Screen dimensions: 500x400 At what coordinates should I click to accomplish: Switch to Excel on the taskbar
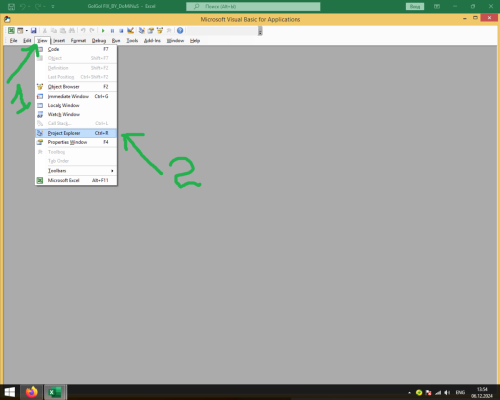click(55, 392)
